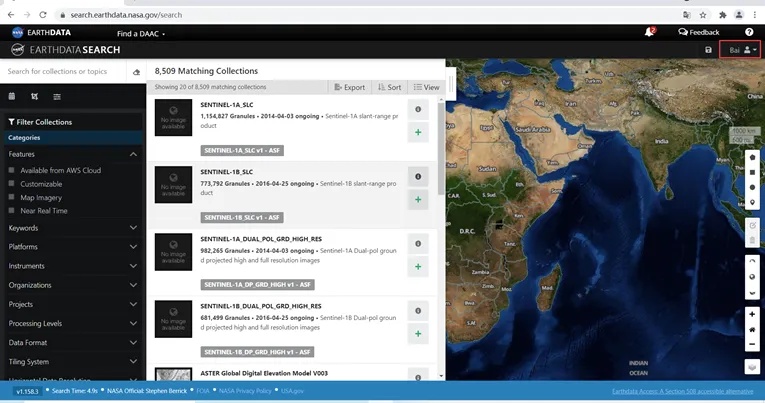The image size is (765, 403).
Task: Open the NASA Privacy Policy link
Action: click(245, 391)
